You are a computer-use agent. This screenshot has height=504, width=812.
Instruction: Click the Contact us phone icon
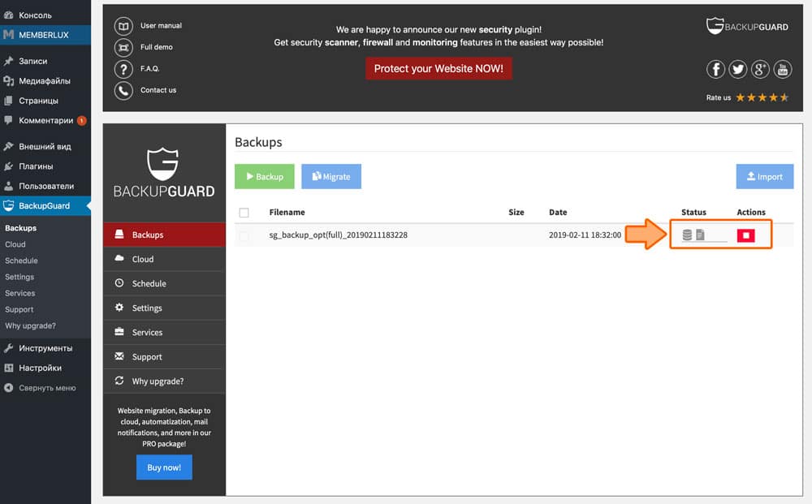click(x=123, y=90)
